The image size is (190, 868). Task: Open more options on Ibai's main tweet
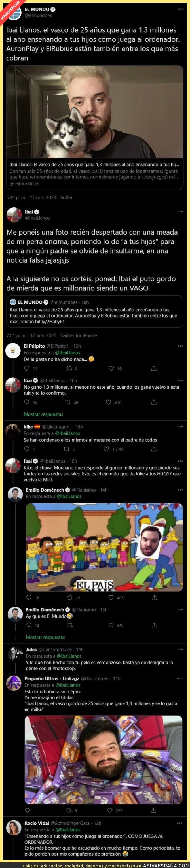tap(180, 212)
